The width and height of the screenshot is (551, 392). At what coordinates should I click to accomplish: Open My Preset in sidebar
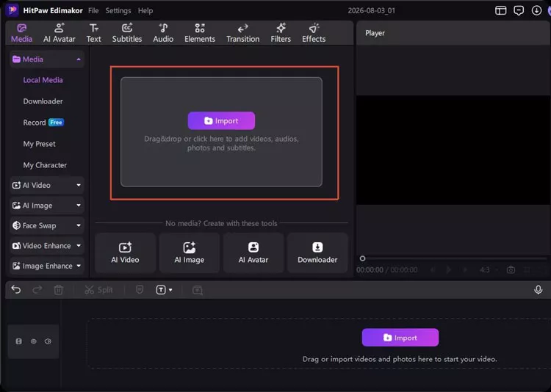pos(40,144)
